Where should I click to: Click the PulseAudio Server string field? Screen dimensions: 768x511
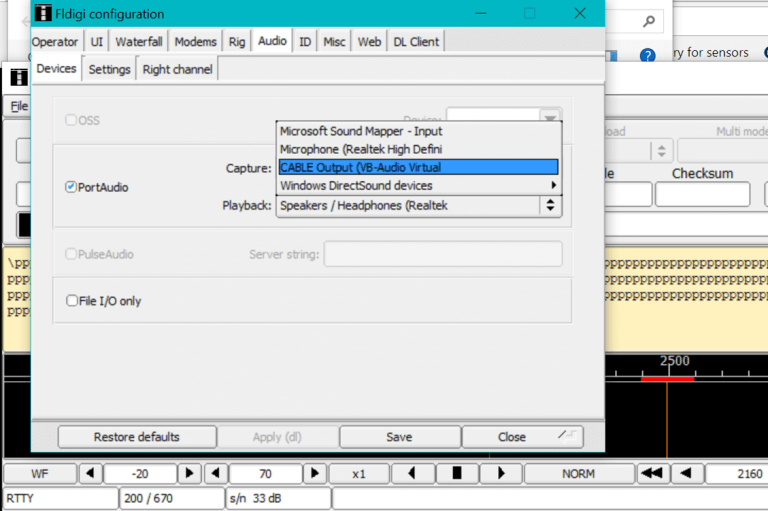pos(443,254)
